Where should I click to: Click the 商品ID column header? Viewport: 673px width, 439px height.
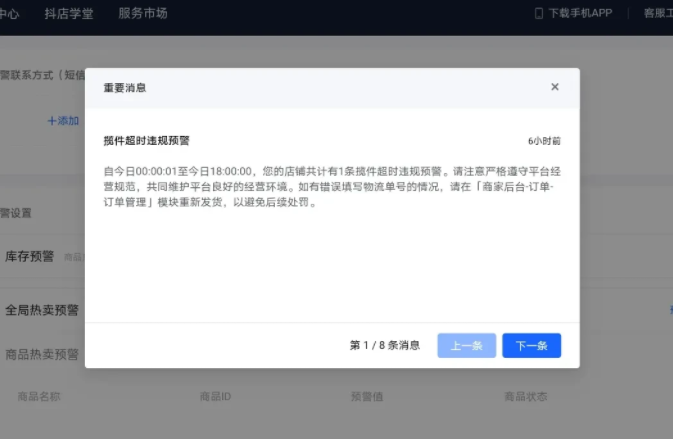click(215, 397)
